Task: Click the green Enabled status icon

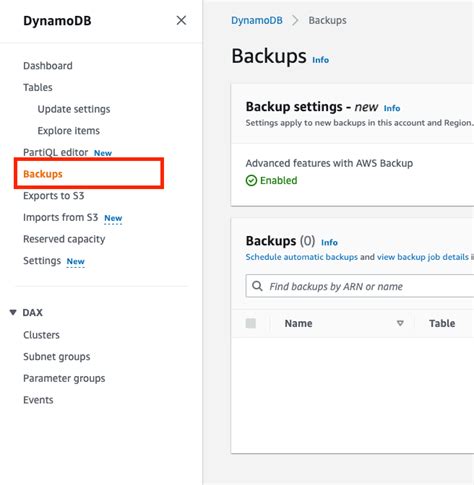Action: click(x=251, y=180)
